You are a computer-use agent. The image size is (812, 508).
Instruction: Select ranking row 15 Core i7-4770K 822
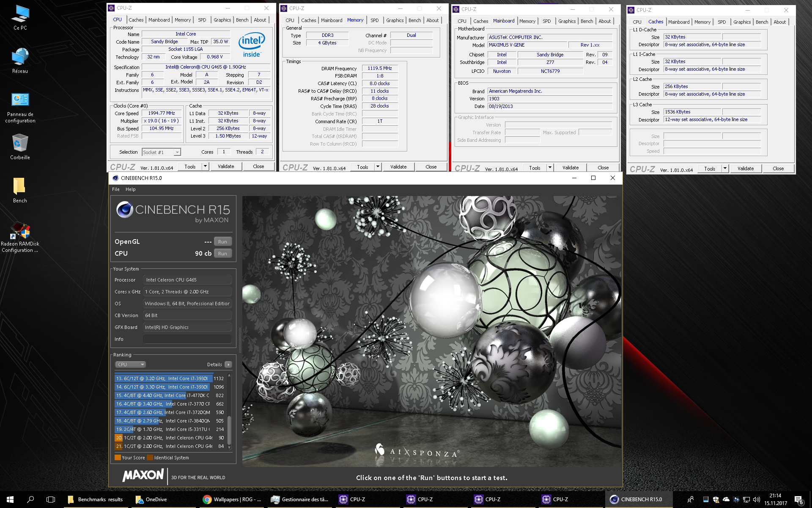coord(170,395)
